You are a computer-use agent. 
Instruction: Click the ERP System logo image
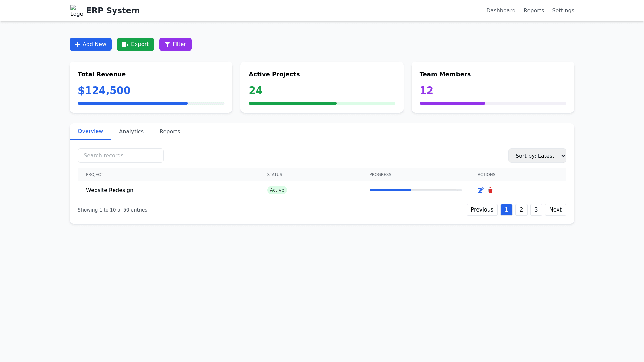click(x=76, y=11)
